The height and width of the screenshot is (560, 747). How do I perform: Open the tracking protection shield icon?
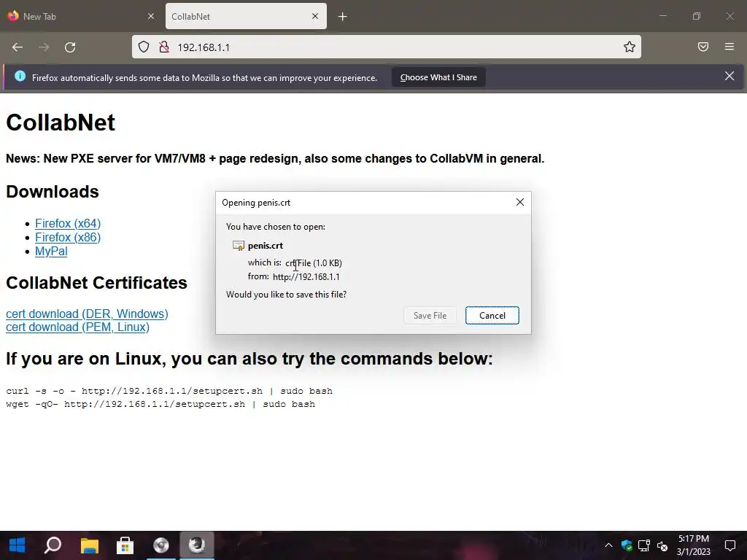coord(144,47)
